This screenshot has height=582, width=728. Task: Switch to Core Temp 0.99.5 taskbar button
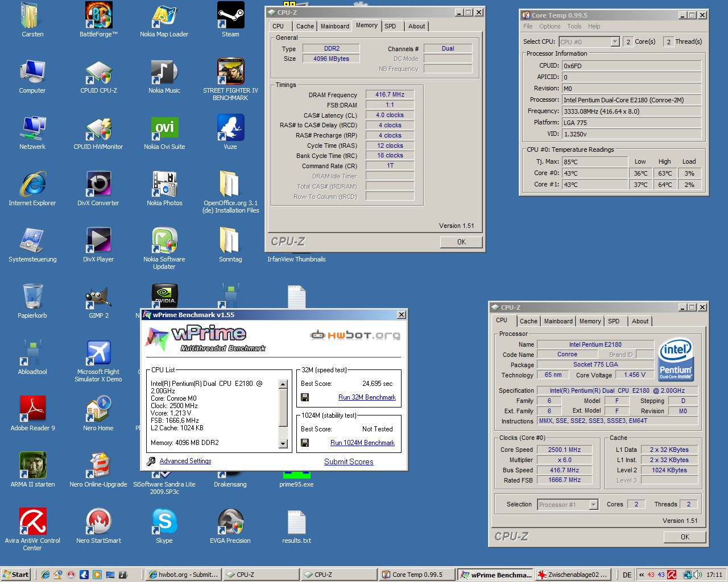[x=417, y=575]
